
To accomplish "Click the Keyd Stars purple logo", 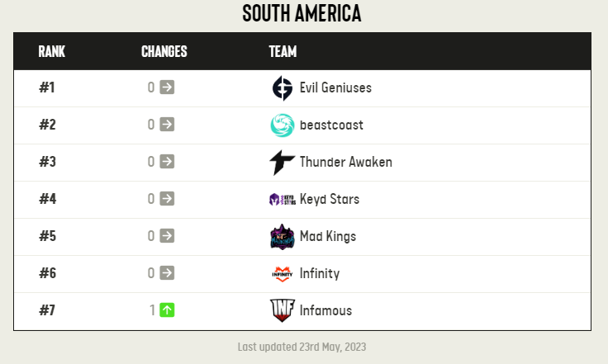I will 283,200.
